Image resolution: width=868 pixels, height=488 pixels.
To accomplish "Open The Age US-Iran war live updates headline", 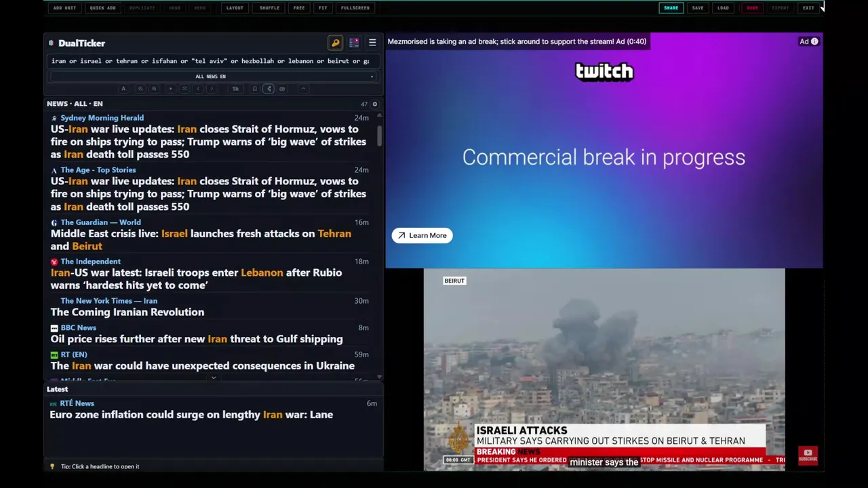I will click(208, 194).
